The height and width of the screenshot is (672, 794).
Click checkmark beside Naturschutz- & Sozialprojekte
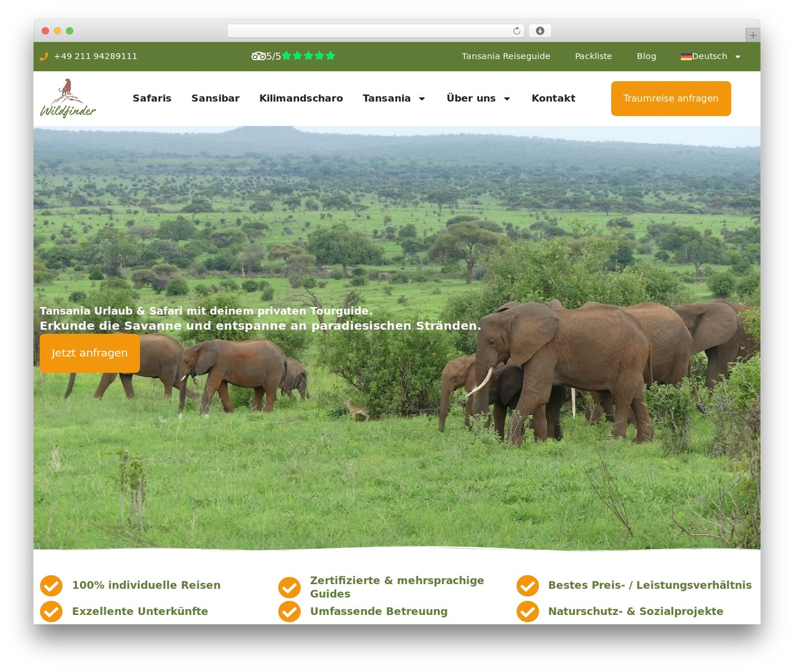[527, 611]
